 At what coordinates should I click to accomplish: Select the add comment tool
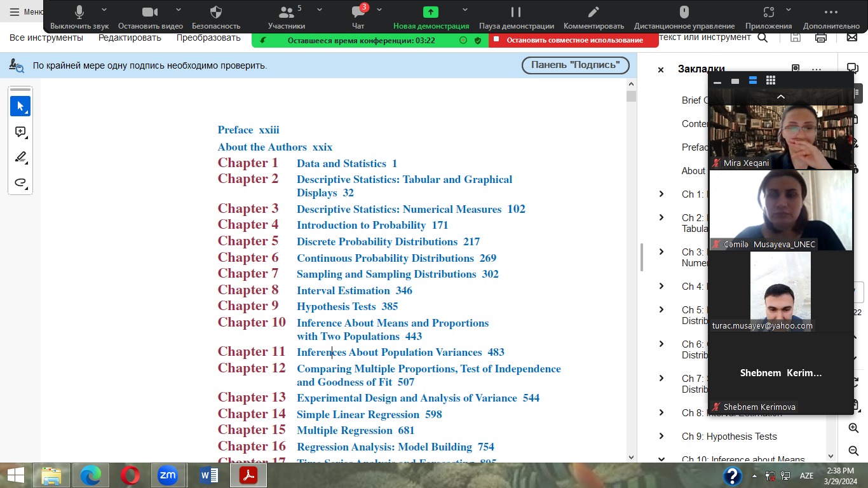tap(20, 132)
